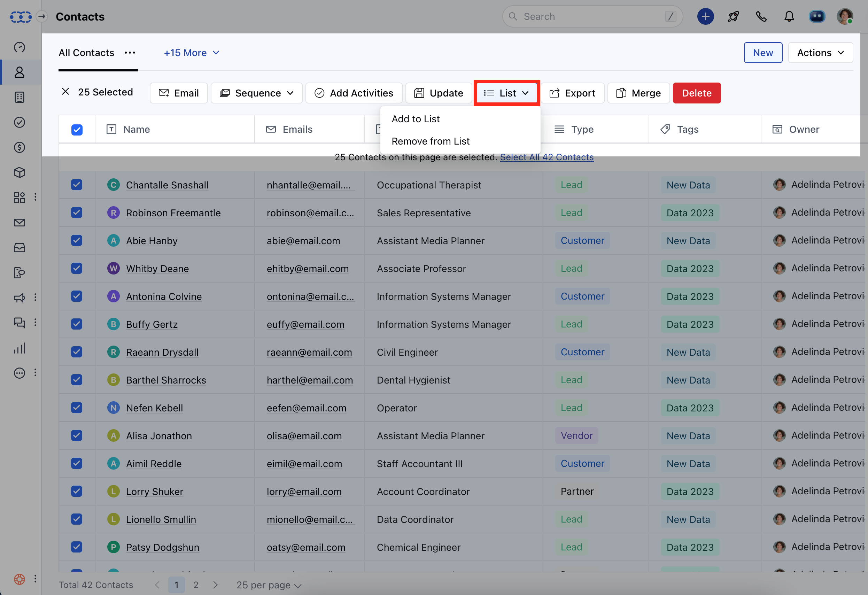
Task: Open the Reports bar chart icon in sidebar
Action: coord(20,348)
